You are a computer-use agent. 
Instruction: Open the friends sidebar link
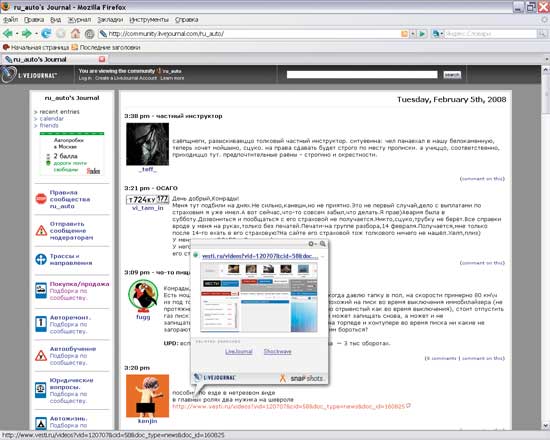[49, 125]
